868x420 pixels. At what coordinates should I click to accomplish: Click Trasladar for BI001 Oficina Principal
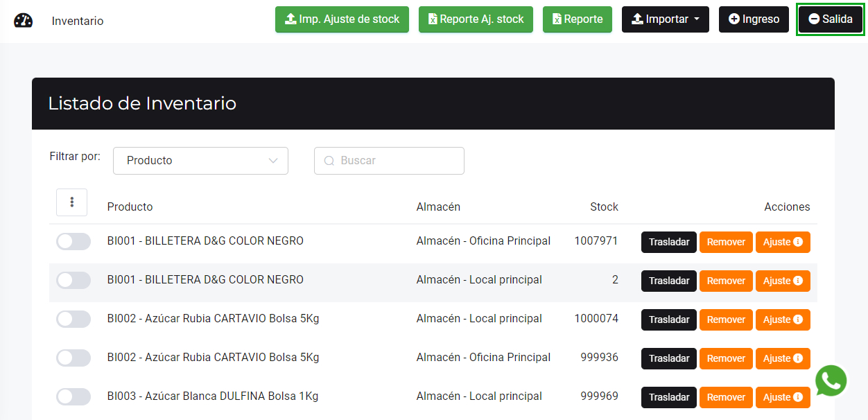(x=668, y=242)
